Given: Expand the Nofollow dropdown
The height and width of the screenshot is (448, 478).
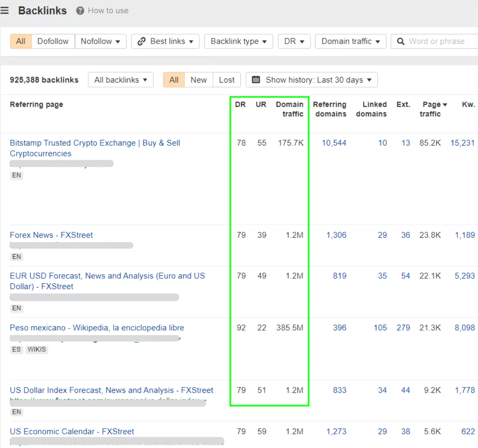Looking at the screenshot, I should click(x=100, y=41).
